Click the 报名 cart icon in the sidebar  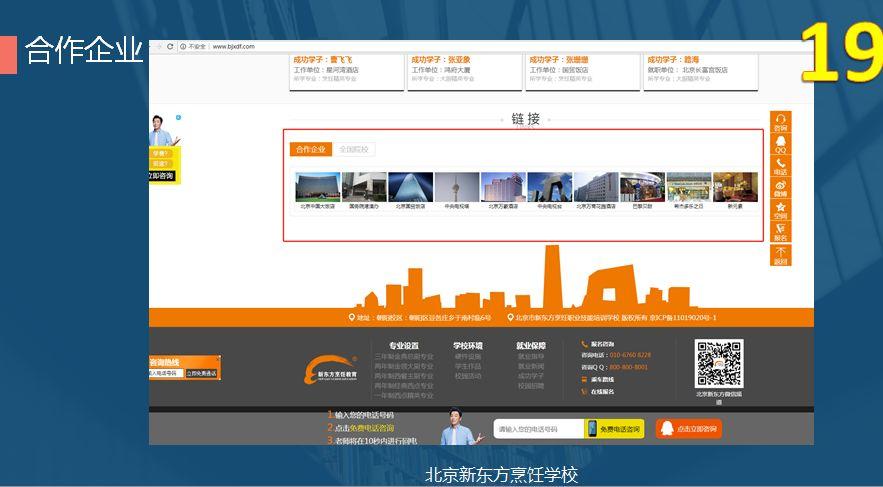(781, 231)
